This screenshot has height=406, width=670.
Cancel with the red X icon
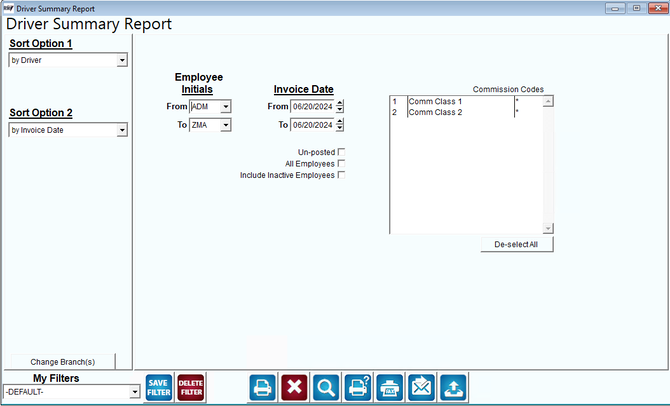coord(294,388)
